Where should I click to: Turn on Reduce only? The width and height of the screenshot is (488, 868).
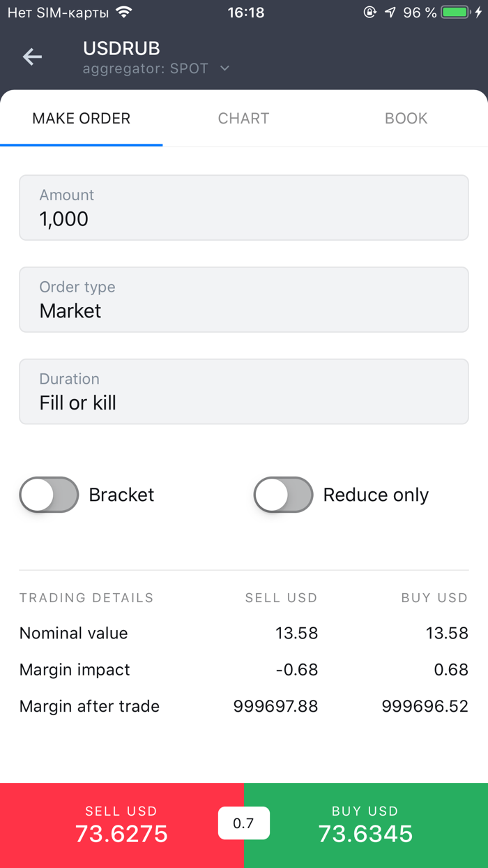point(283,494)
